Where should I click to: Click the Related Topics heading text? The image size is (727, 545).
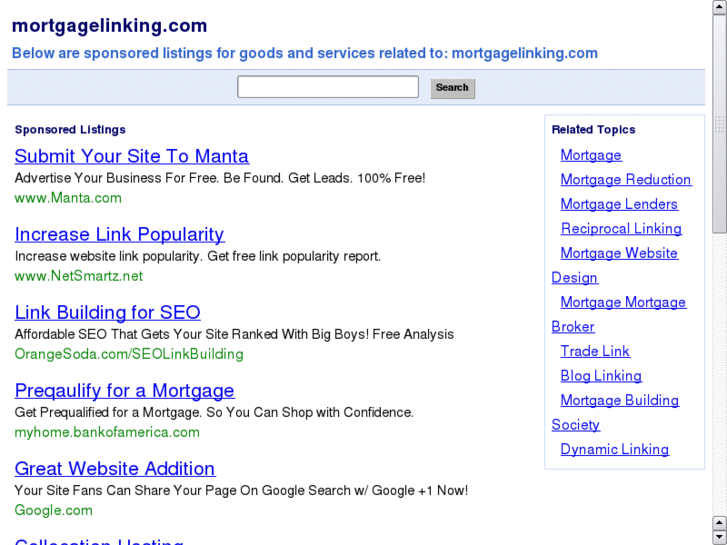tap(593, 129)
